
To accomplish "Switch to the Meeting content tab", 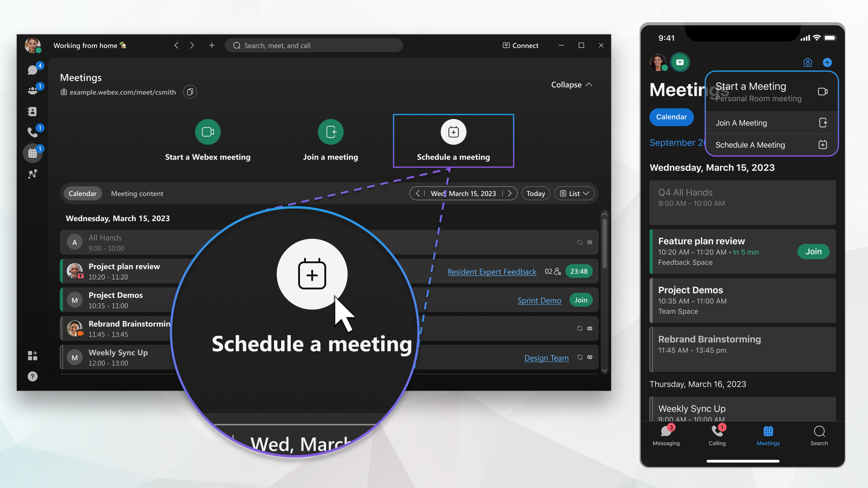I will pos(137,193).
